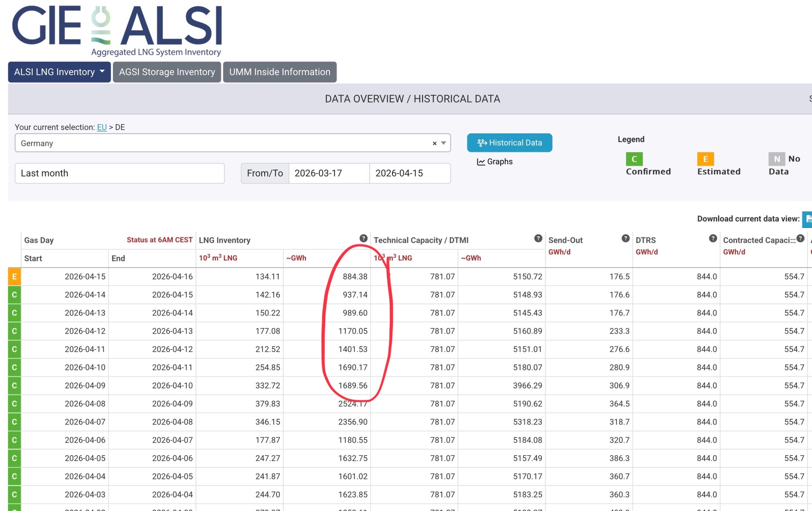Switch to AGSI Storage Inventory tab
Viewport: 812px width, 511px height.
167,72
